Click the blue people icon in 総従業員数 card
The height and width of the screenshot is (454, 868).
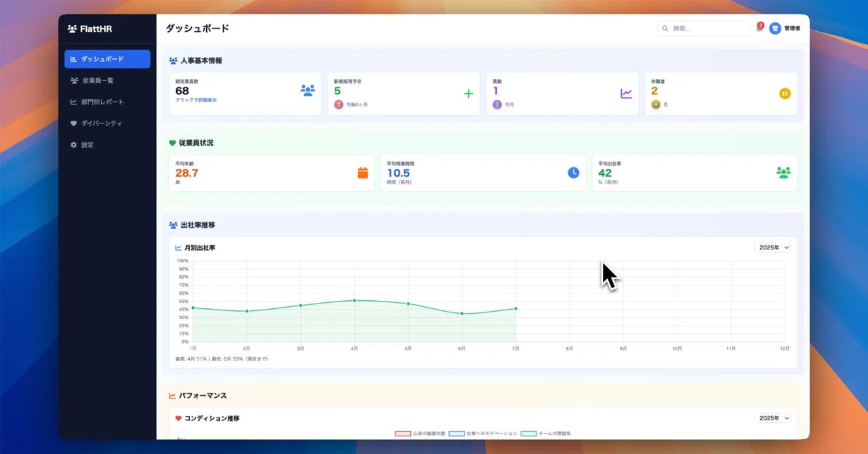(308, 90)
